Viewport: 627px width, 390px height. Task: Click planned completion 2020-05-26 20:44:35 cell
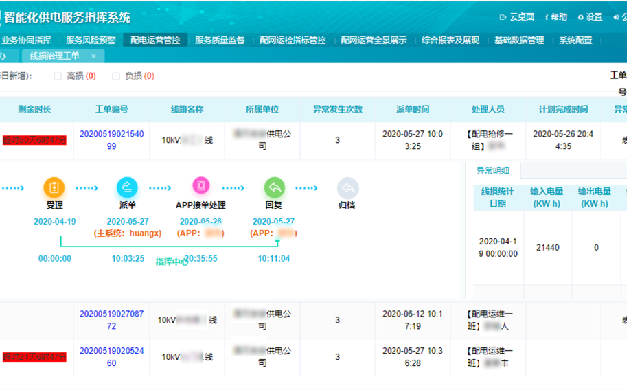pos(563,140)
